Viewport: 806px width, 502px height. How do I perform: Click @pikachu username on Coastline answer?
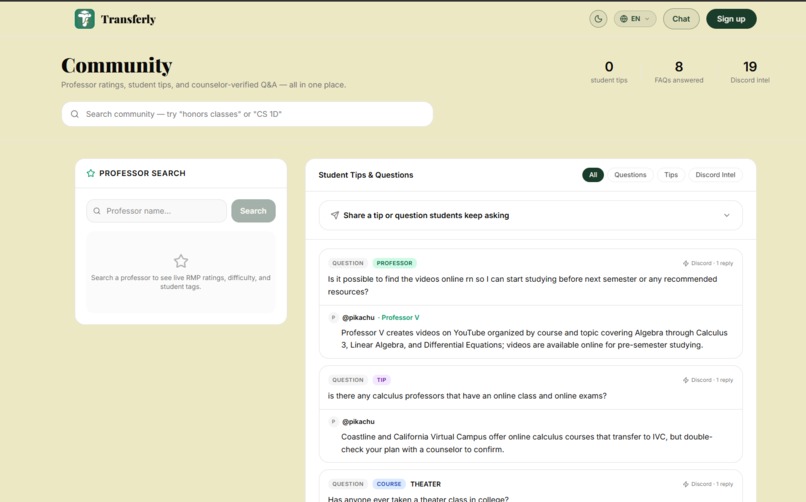tap(358, 422)
